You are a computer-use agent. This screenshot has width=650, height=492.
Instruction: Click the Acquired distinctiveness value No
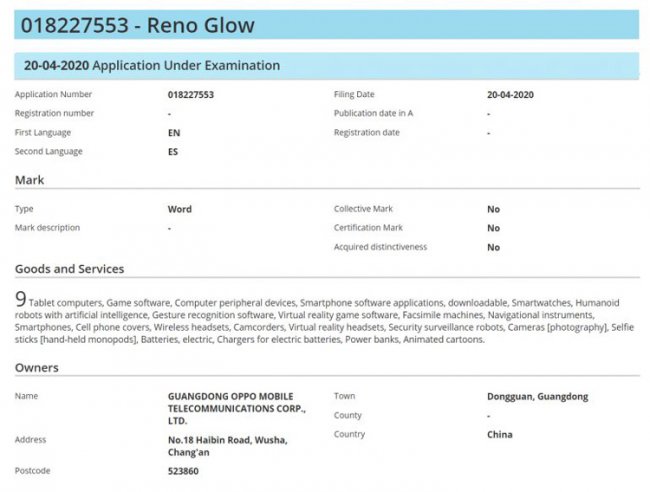point(493,247)
